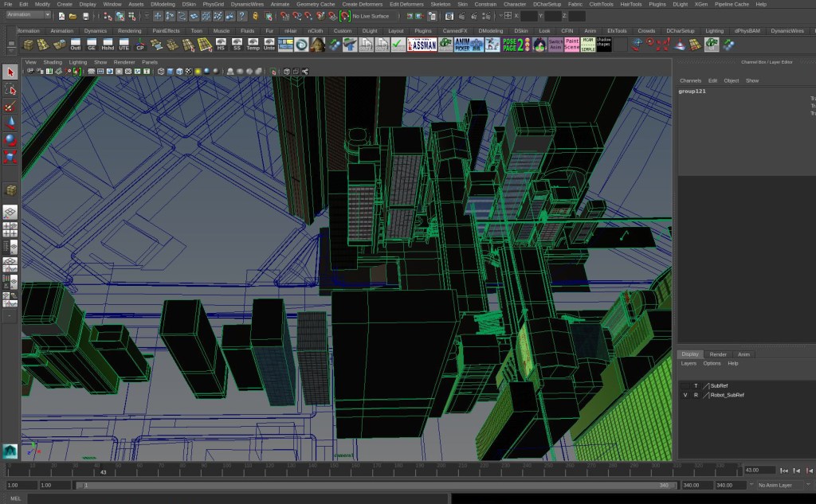This screenshot has width=816, height=504.
Task: Click the Channels menu in Channel Box
Action: 690,80
